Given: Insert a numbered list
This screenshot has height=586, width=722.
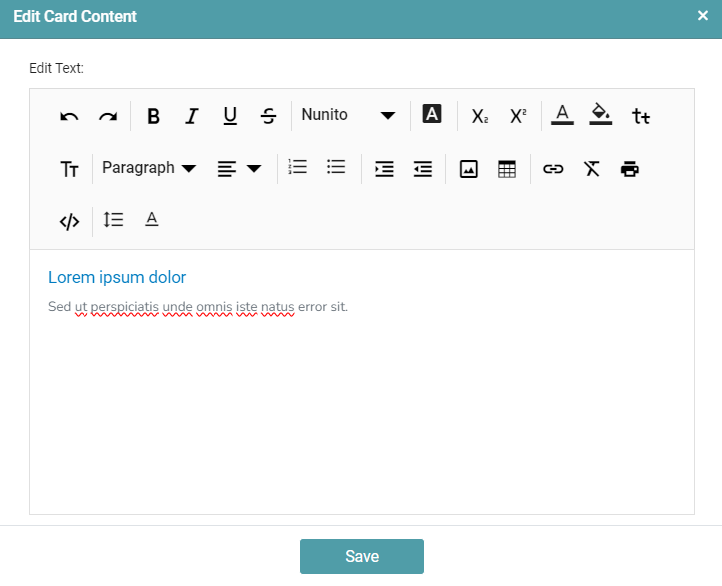Looking at the screenshot, I should 297,167.
